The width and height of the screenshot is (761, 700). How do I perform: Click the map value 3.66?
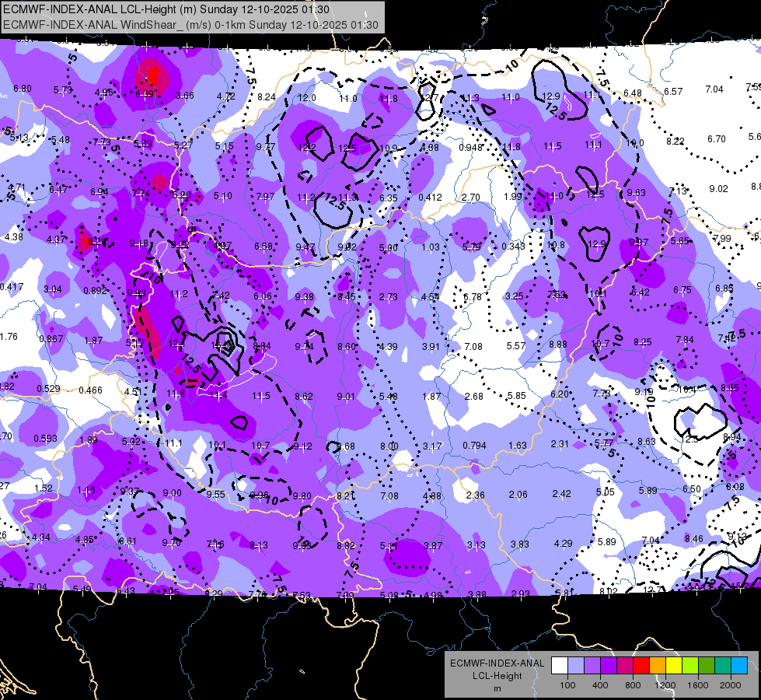point(184,95)
